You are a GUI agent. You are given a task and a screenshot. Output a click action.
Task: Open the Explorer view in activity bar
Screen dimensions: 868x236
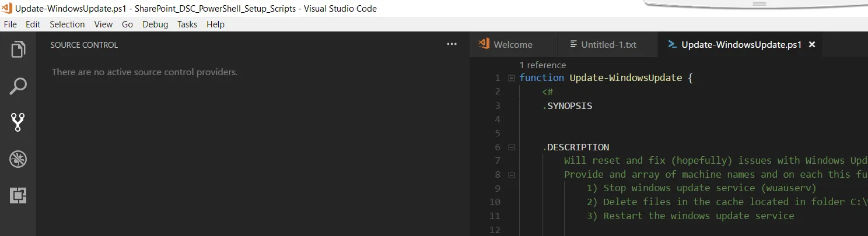click(18, 50)
